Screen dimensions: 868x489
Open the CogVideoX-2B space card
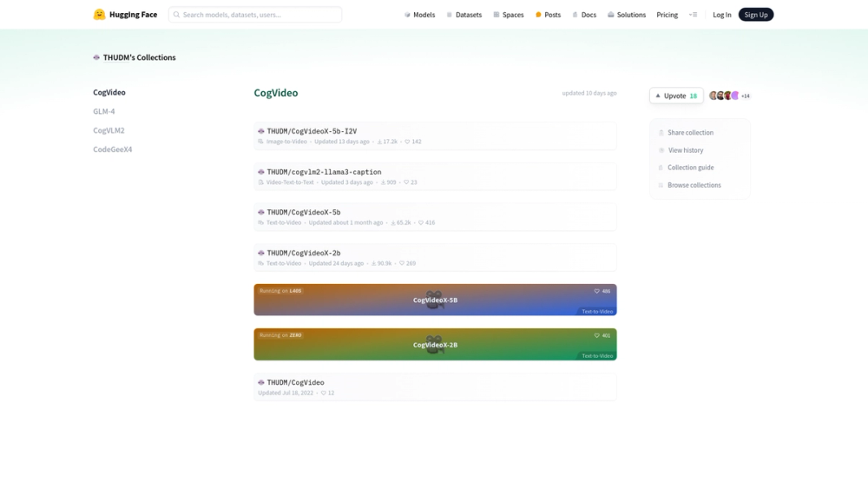(x=435, y=345)
